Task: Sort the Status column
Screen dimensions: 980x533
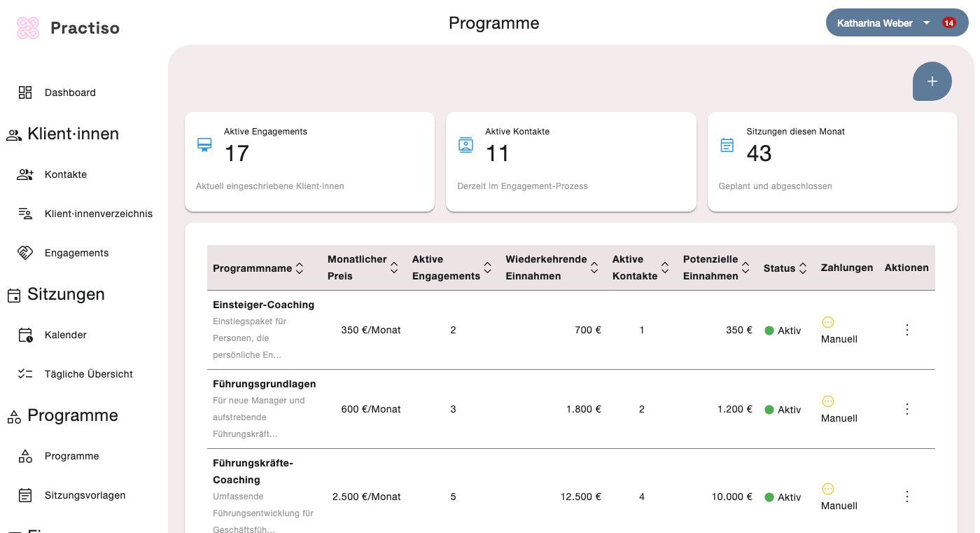Action: click(802, 268)
